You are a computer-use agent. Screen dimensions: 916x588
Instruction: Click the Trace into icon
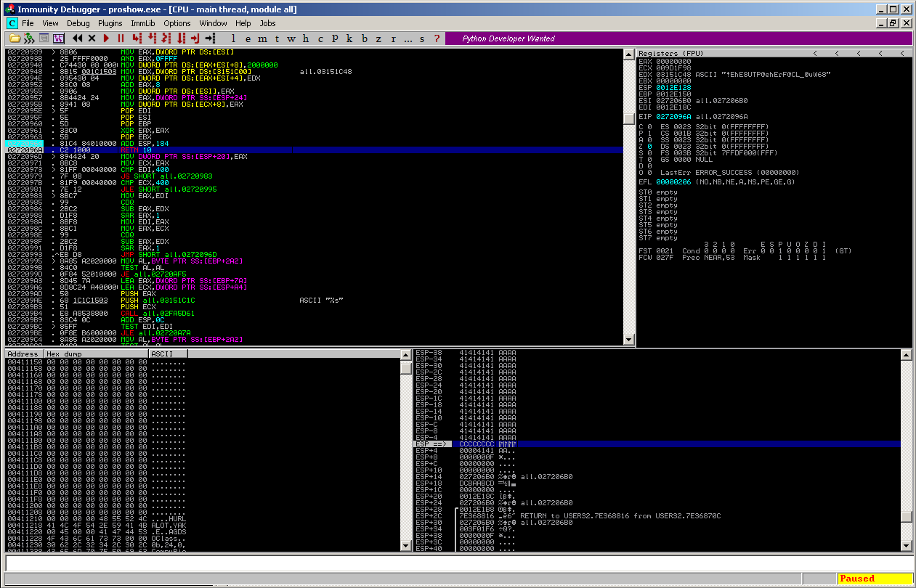[166, 38]
